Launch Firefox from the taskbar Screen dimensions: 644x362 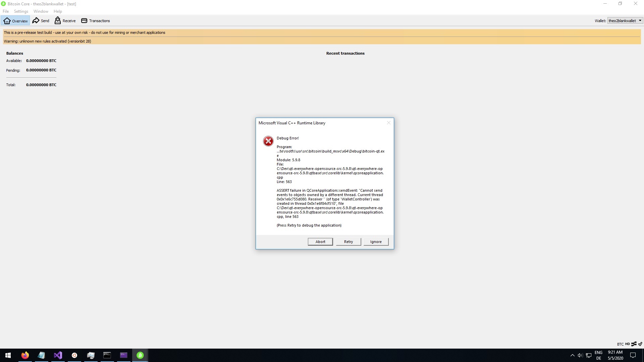pyautogui.click(x=25, y=355)
